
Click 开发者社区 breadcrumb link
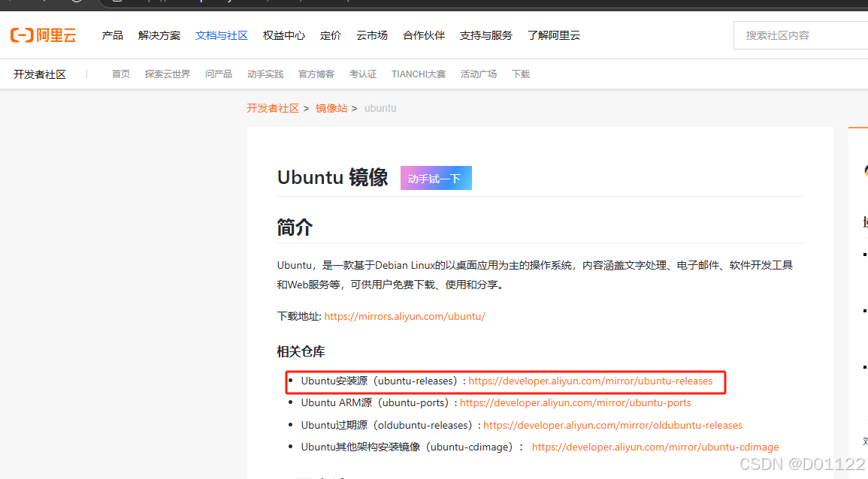tap(273, 108)
